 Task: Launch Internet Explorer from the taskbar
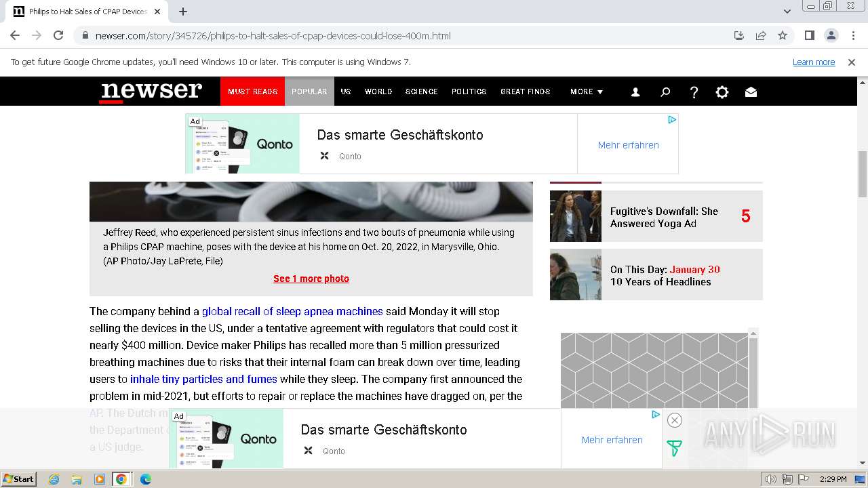coord(54,479)
